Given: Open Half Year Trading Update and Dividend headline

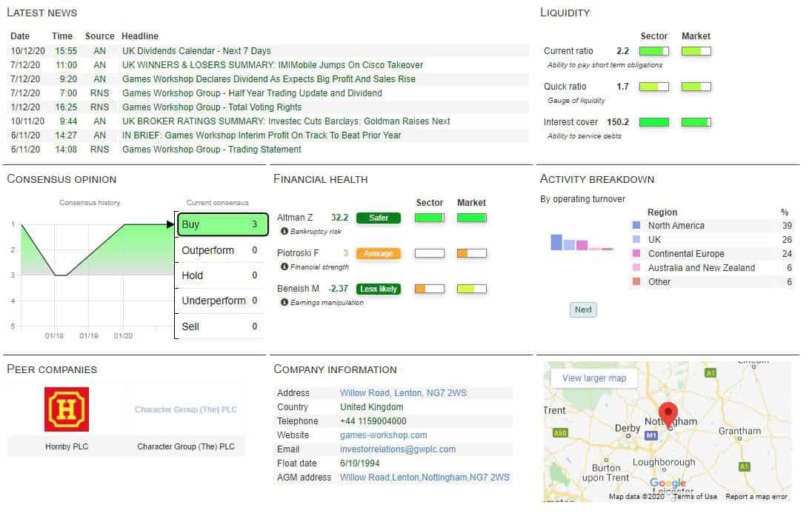Looking at the screenshot, I should [252, 93].
